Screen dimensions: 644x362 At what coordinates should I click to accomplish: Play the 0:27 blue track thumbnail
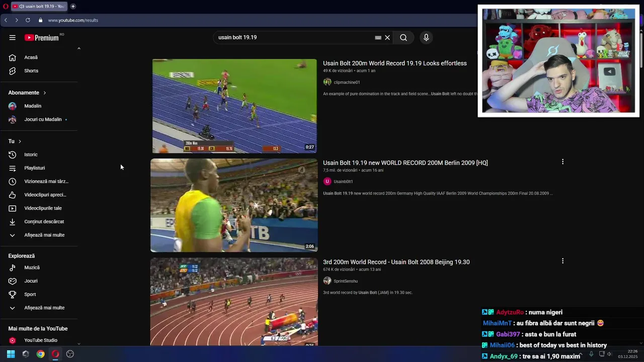(234, 106)
